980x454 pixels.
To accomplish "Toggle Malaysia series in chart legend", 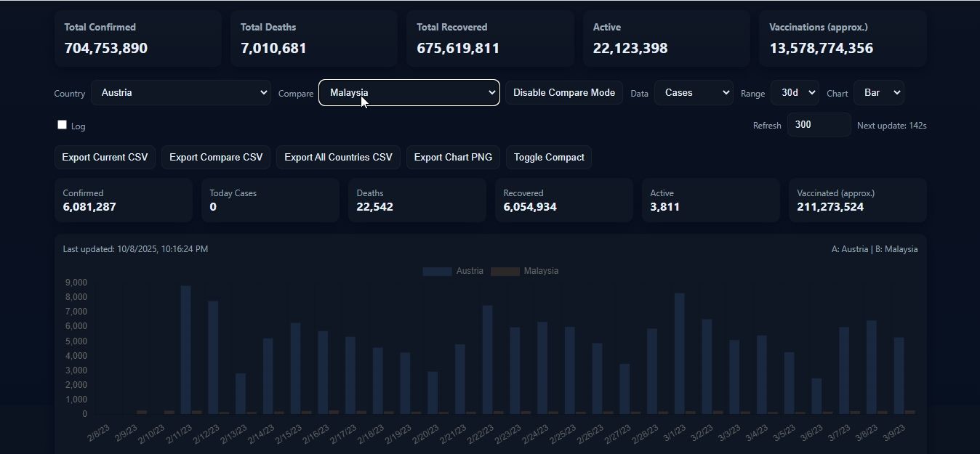I will [524, 271].
